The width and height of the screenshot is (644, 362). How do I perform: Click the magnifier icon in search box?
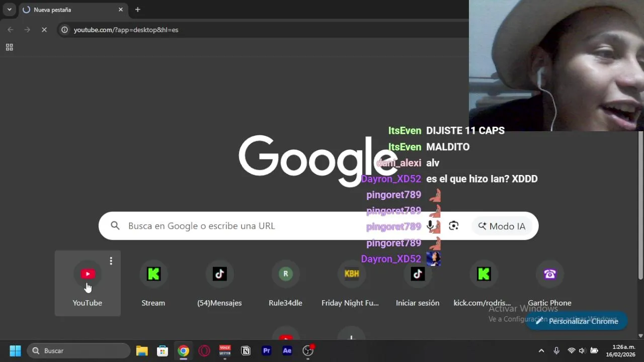(x=115, y=226)
